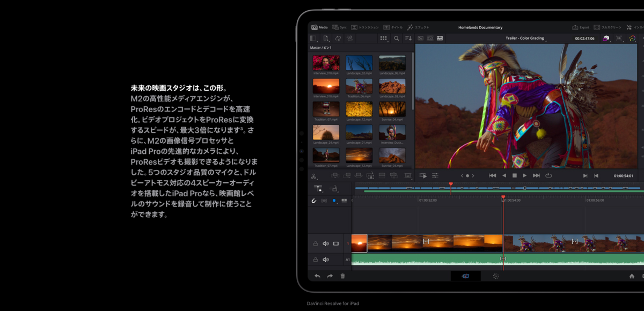
Task: Open the timeline lock options dropdown
Action: [x=319, y=189]
